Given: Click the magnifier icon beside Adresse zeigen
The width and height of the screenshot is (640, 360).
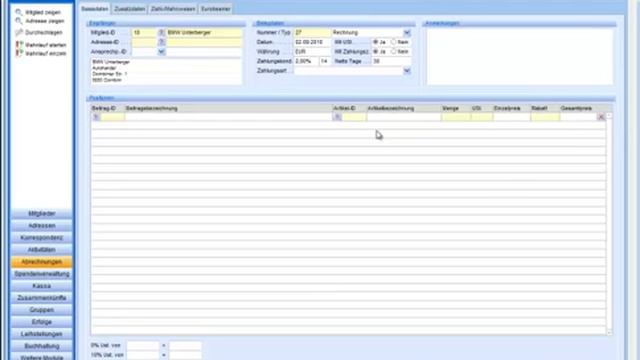Looking at the screenshot, I should point(18,21).
